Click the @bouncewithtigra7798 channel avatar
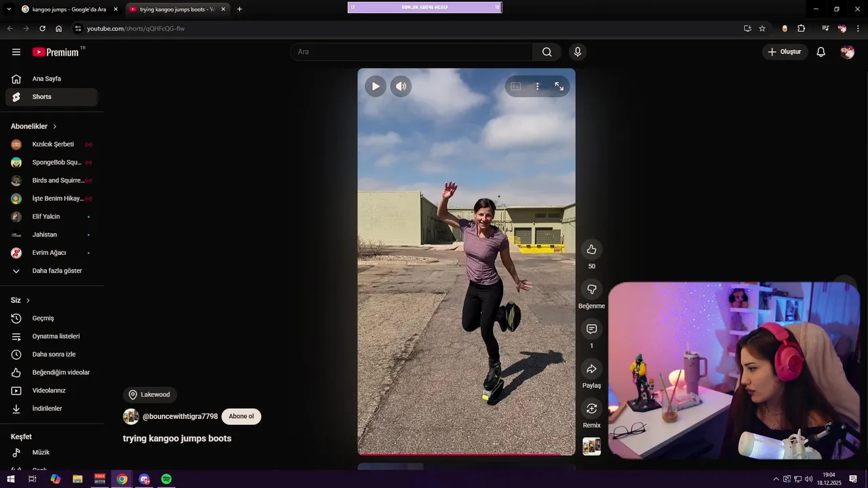Screen dimensions: 868x488 coord(131,416)
